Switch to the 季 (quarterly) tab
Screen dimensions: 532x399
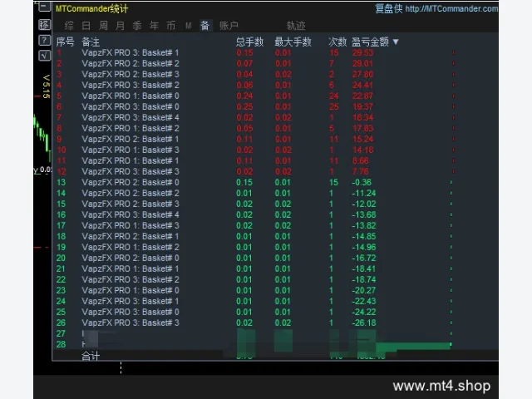pyautogui.click(x=137, y=26)
